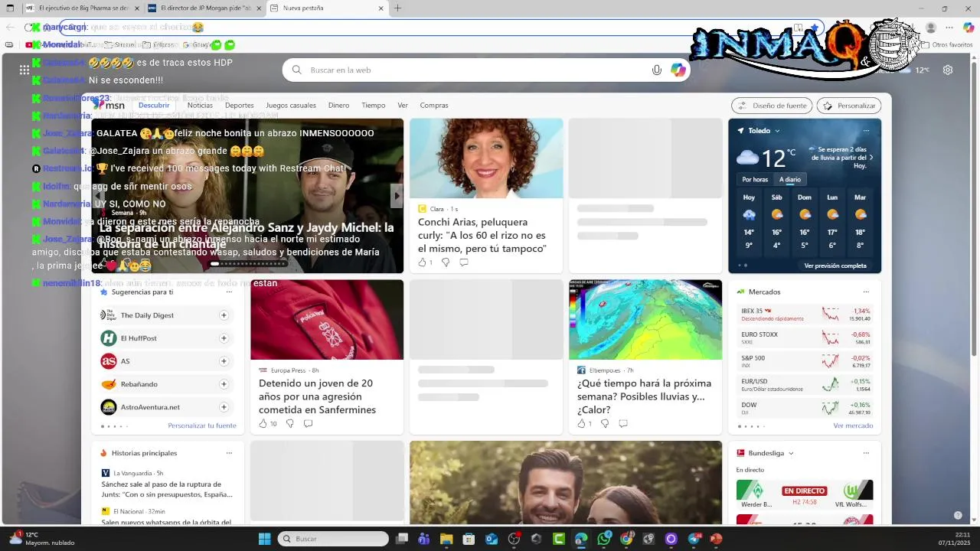Expand the Bundesliga league dropdown
This screenshot has height=551, width=980.
(x=791, y=453)
